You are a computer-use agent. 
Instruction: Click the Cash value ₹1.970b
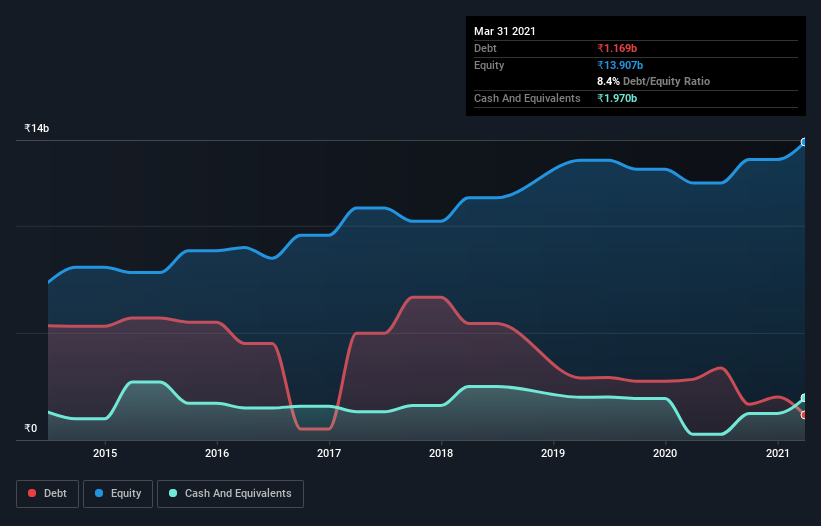[617, 98]
